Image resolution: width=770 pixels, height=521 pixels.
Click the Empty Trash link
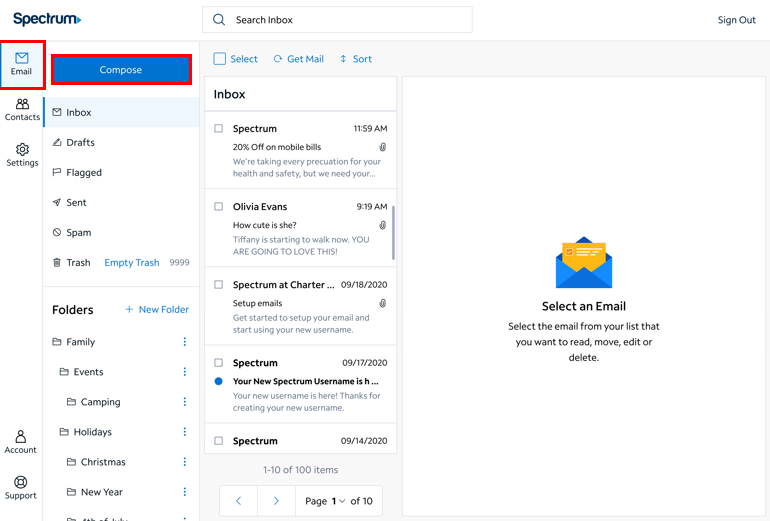pos(132,263)
